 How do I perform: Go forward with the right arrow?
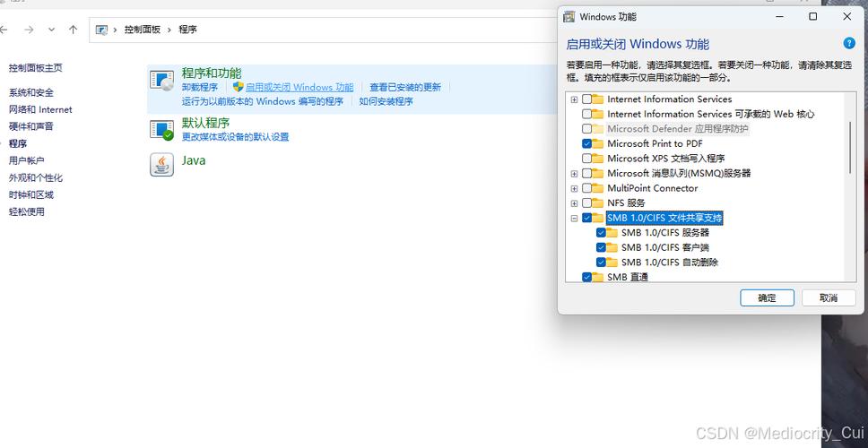[x=29, y=30]
